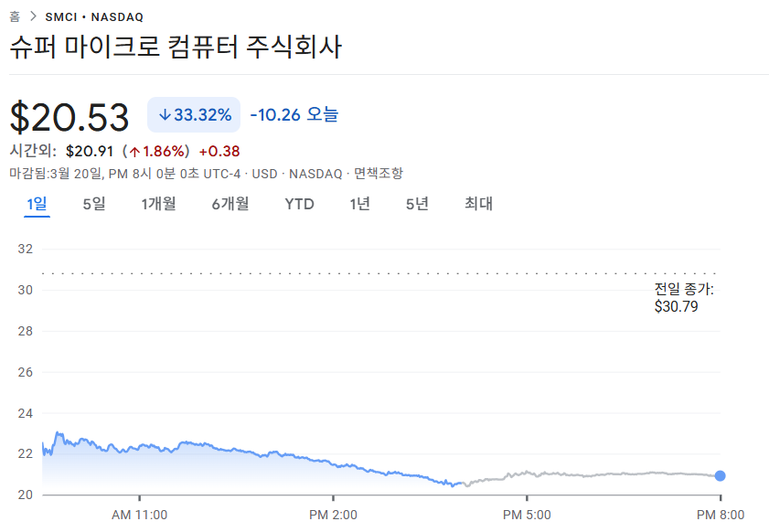
Task: Click the $20.53 current price
Action: (70, 116)
